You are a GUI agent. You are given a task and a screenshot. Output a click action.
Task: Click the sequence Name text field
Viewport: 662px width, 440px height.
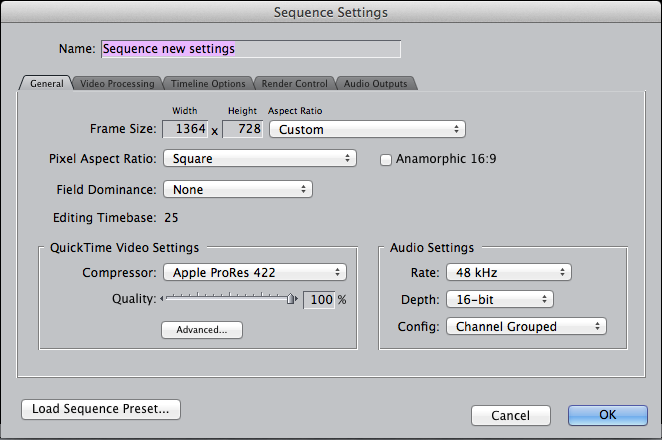(250, 48)
